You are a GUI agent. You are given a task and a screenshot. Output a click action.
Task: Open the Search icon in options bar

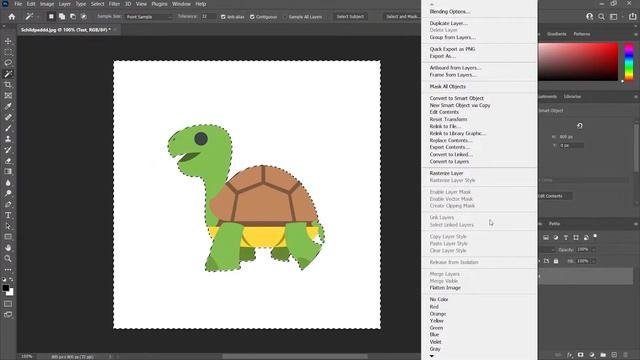tap(601, 17)
